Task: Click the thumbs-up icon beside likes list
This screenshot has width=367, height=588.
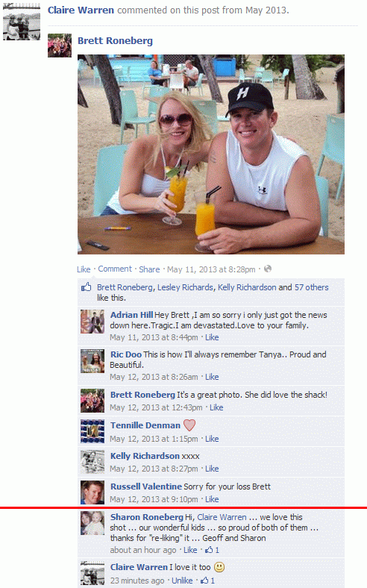Action: 87,287
